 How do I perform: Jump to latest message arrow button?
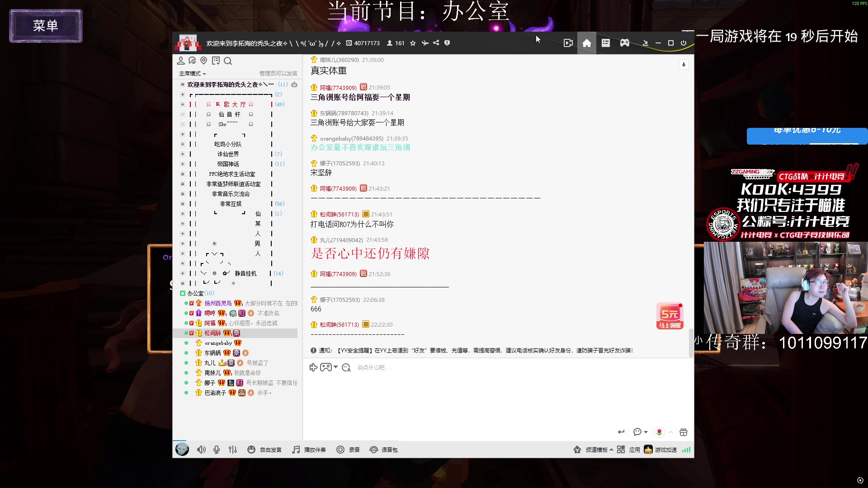coord(684,65)
